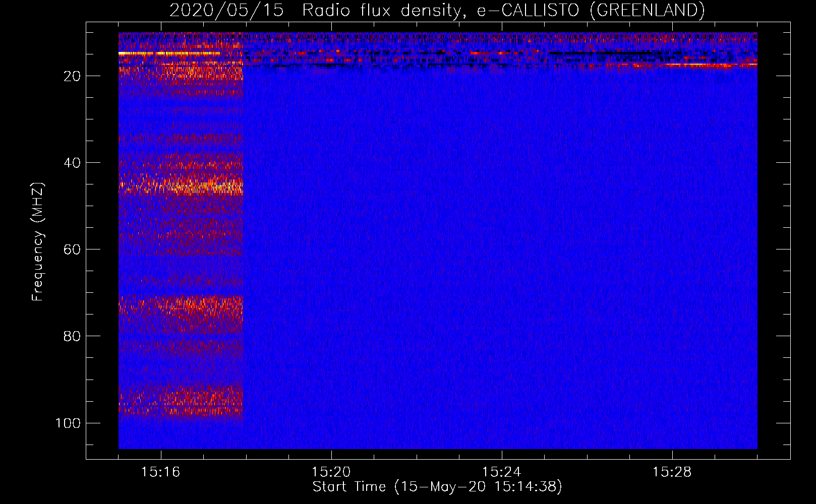Screen dimensions: 816x504
Task: Click the 15:16 time tick label
Action: [160, 472]
